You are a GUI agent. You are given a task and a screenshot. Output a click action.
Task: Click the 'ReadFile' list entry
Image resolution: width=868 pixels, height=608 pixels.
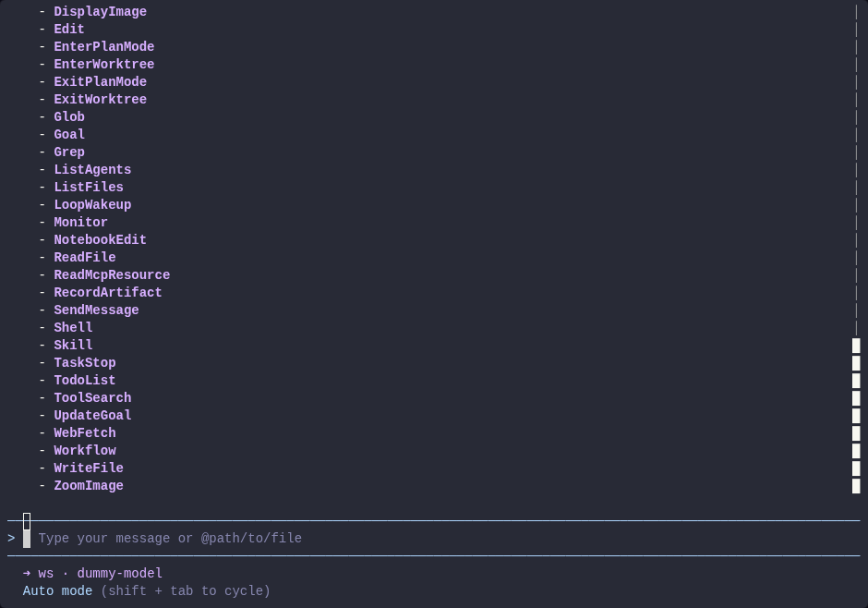click(85, 257)
